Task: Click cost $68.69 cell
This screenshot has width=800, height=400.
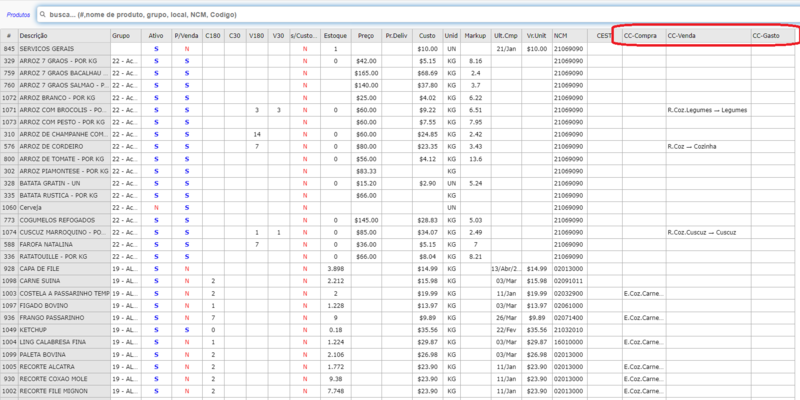Action: 428,73
